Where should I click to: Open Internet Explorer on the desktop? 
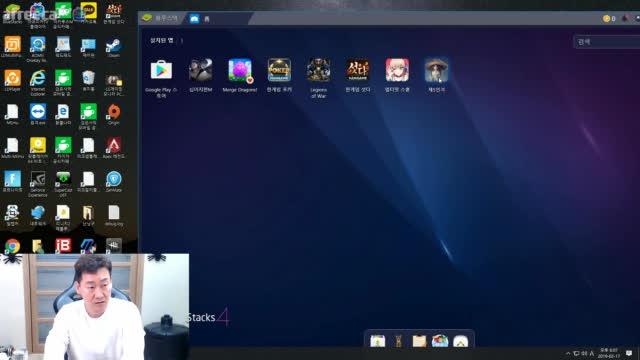[38, 81]
